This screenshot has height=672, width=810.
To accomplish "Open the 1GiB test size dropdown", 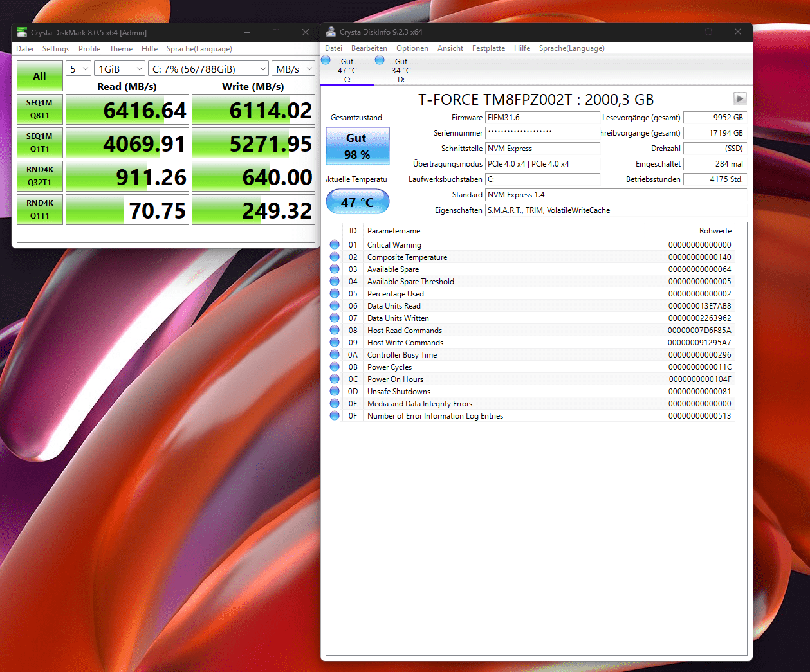I will [120, 69].
